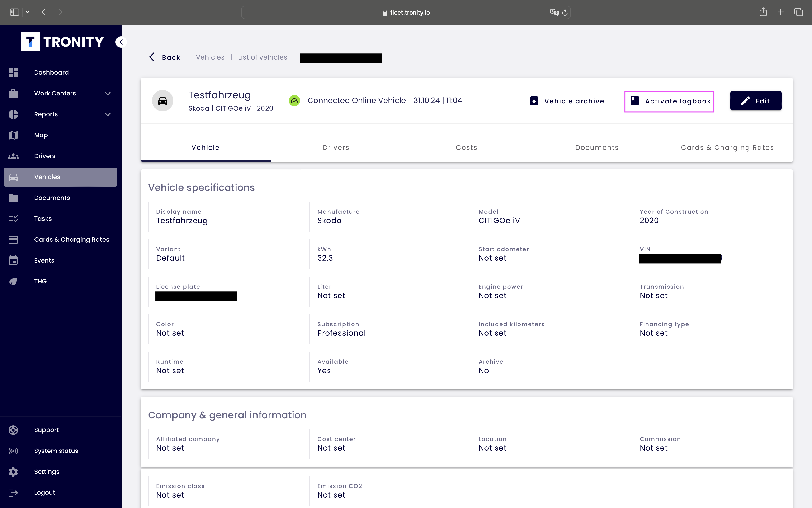
Task: Click the Vehicles car icon in sidebar
Action: [13, 177]
